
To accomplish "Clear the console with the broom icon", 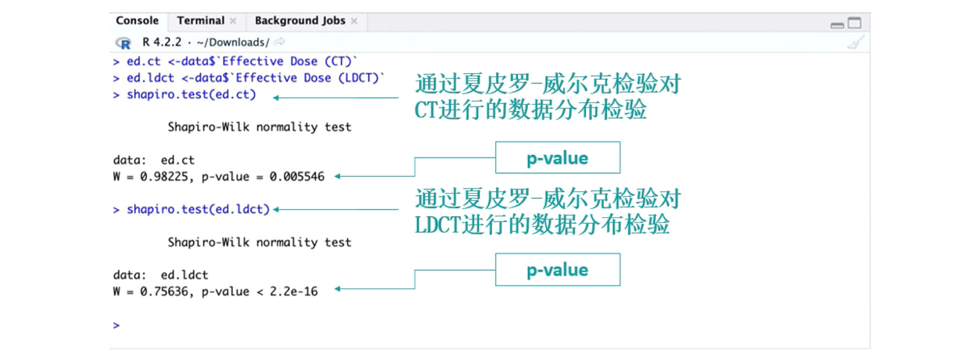I will (855, 43).
